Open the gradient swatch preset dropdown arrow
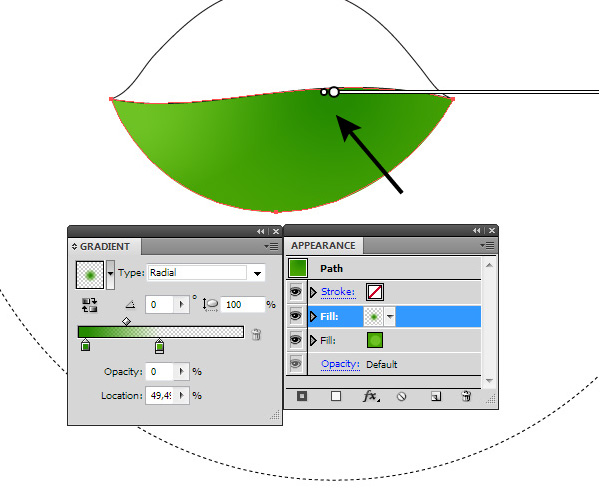Viewport: 600px width, 504px height. [x=110, y=273]
